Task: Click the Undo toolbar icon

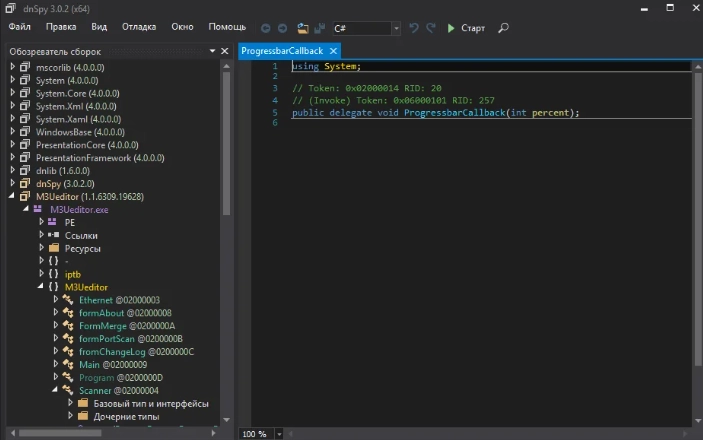Action: (x=414, y=28)
